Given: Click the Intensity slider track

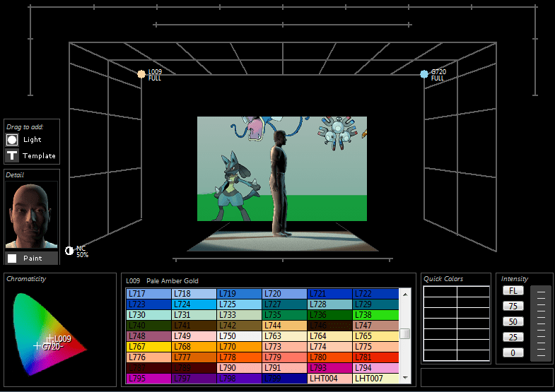Looking at the screenshot, I should tap(541, 323).
